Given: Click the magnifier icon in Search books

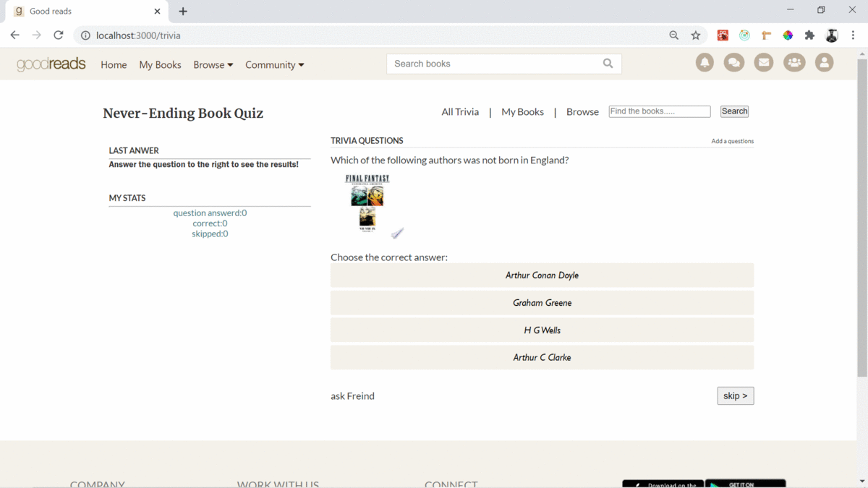Looking at the screenshot, I should [608, 64].
